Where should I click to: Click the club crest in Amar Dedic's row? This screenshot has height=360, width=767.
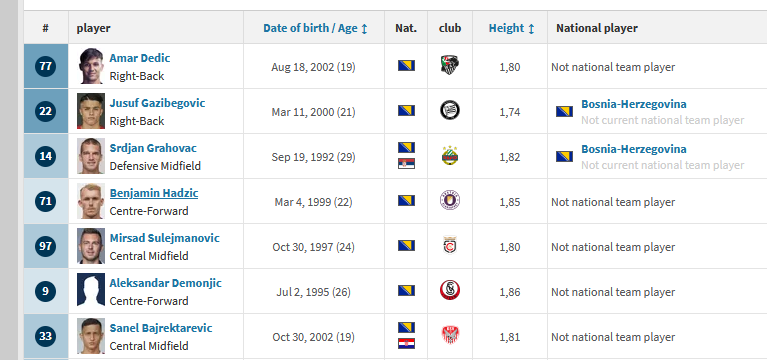coord(450,65)
